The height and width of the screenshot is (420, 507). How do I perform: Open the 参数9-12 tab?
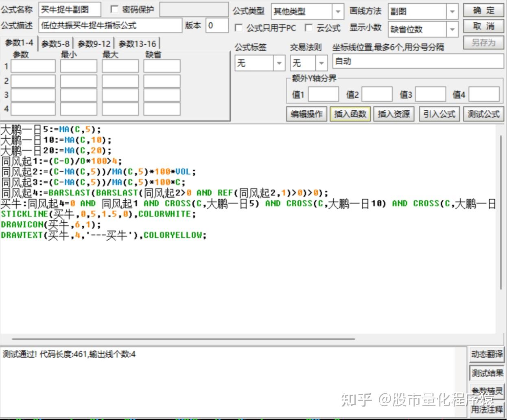pyautogui.click(x=94, y=44)
